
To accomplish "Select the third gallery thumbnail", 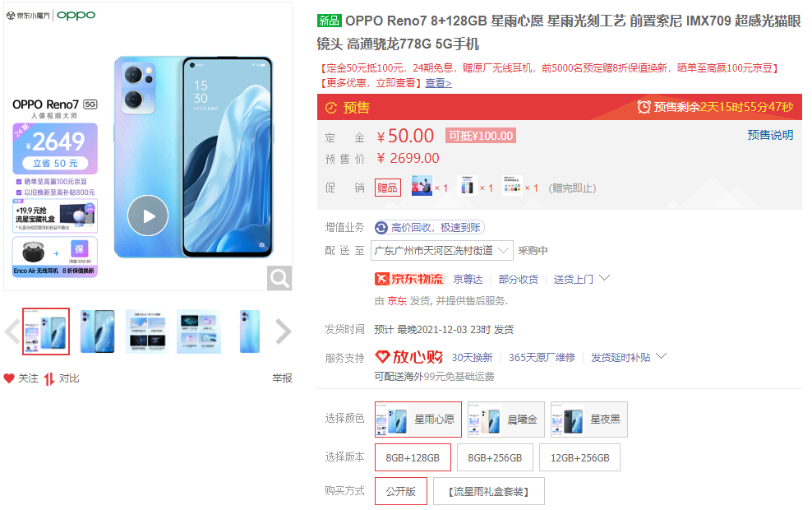I will click(148, 331).
